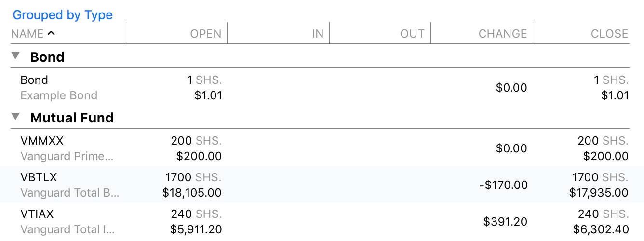Click the Mutual Fund group heading
This screenshot has height=241, width=644.
click(x=72, y=118)
